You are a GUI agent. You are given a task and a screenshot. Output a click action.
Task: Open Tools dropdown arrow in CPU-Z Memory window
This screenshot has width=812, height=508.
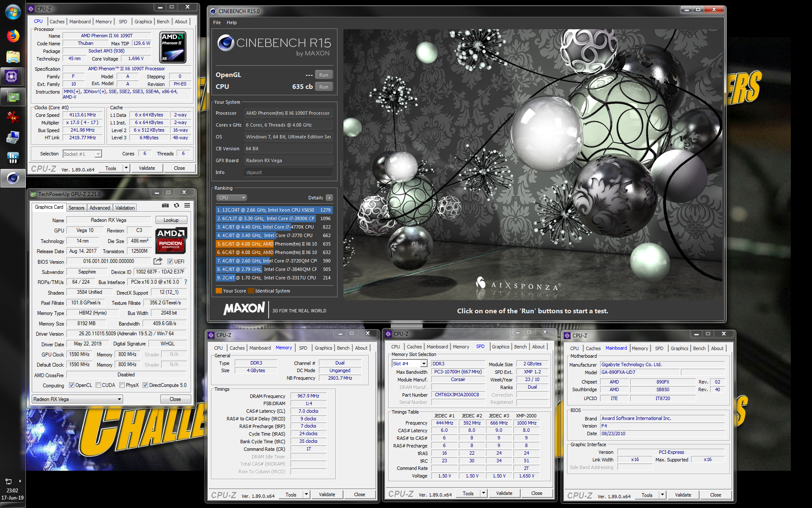click(x=306, y=494)
